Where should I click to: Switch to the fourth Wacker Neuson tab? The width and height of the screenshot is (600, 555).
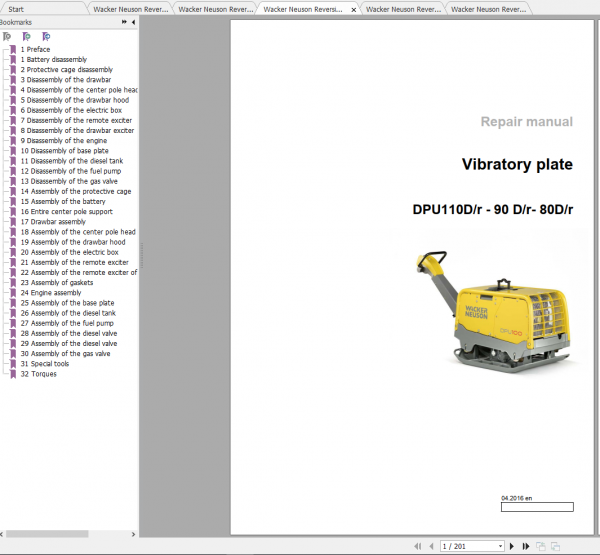click(403, 9)
